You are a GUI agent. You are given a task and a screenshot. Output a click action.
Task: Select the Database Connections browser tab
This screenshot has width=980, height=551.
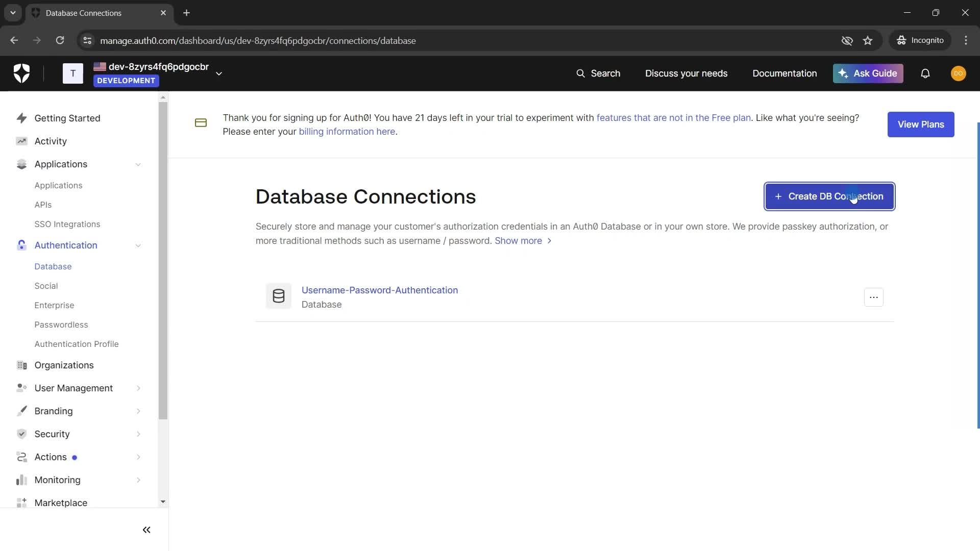100,13
